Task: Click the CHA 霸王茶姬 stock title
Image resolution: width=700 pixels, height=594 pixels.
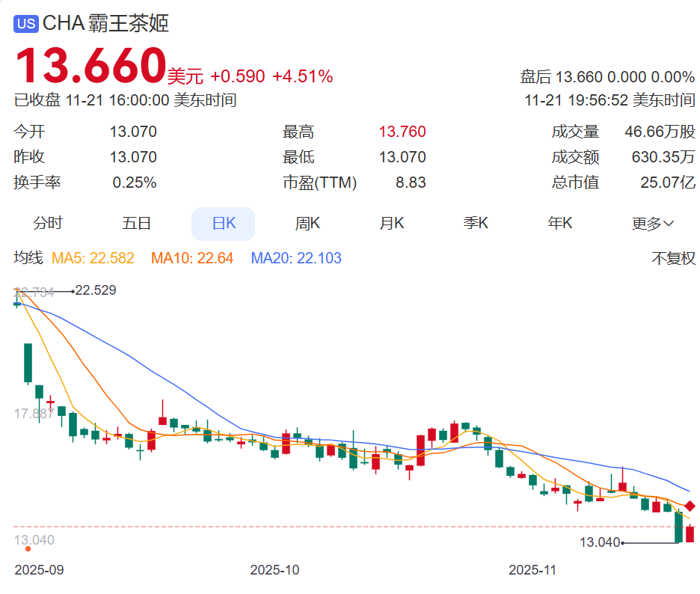Action: (105, 23)
